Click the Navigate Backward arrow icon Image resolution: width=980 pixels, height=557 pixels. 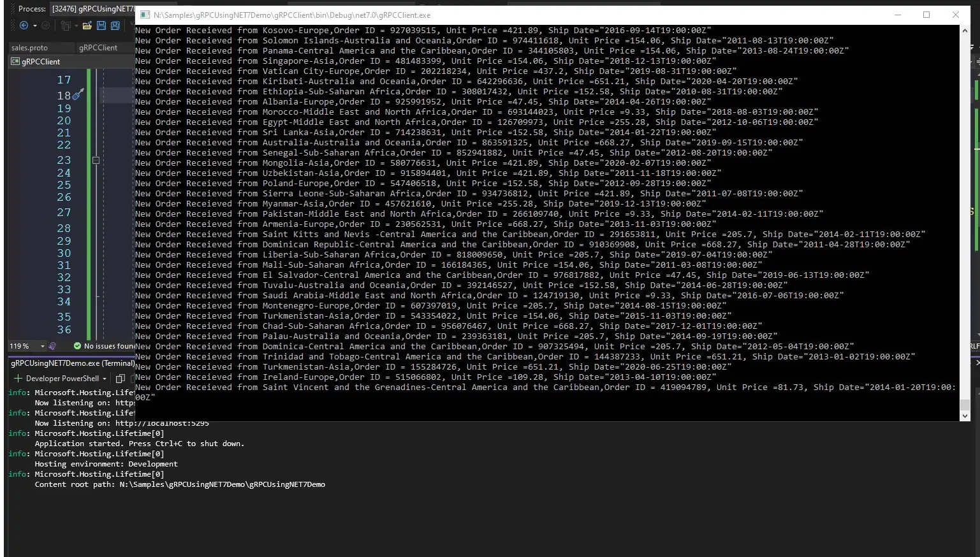click(x=24, y=25)
